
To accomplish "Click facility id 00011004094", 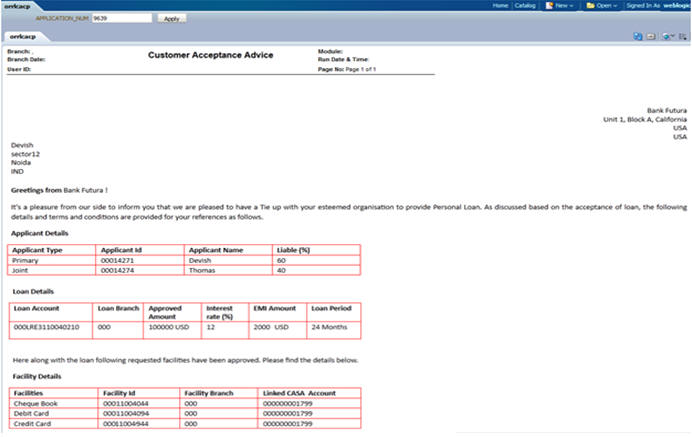I will (x=126, y=414).
